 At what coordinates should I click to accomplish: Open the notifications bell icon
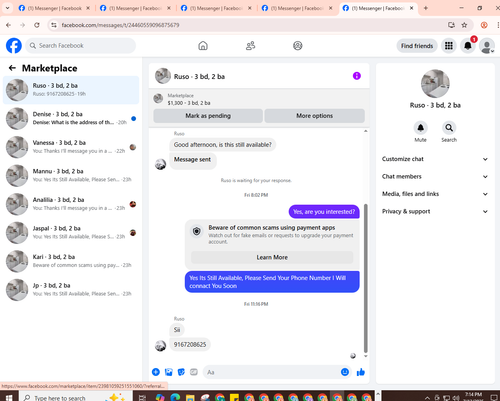point(468,46)
